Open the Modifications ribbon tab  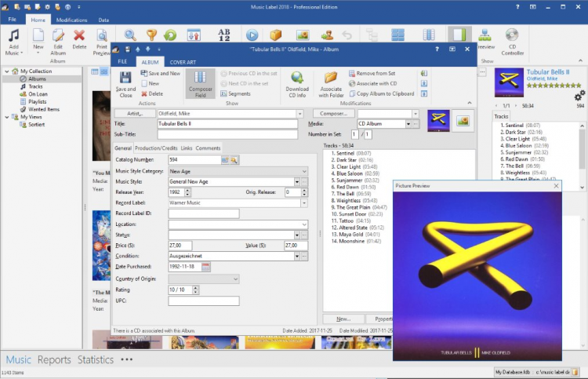(x=71, y=20)
